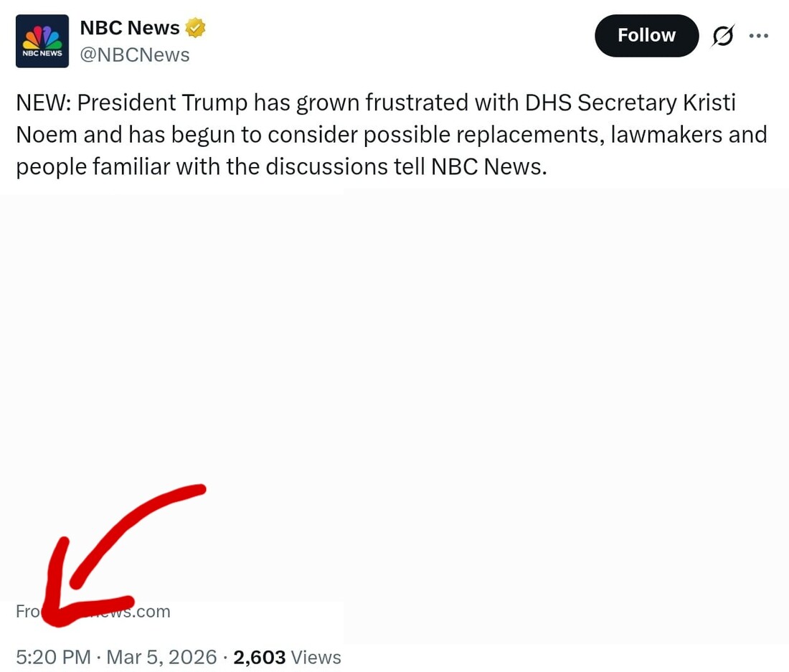Click the gold verified badge
The width and height of the screenshot is (789, 672).
pos(195,28)
